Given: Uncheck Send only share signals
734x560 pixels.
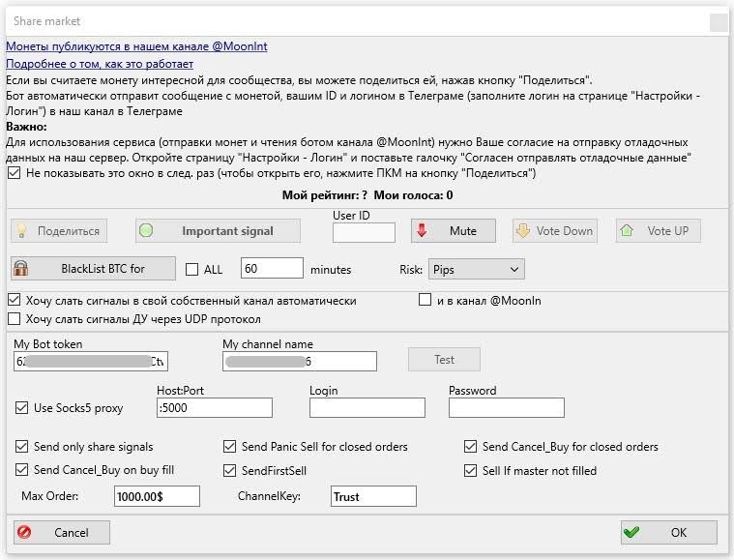Looking at the screenshot, I should (x=22, y=447).
